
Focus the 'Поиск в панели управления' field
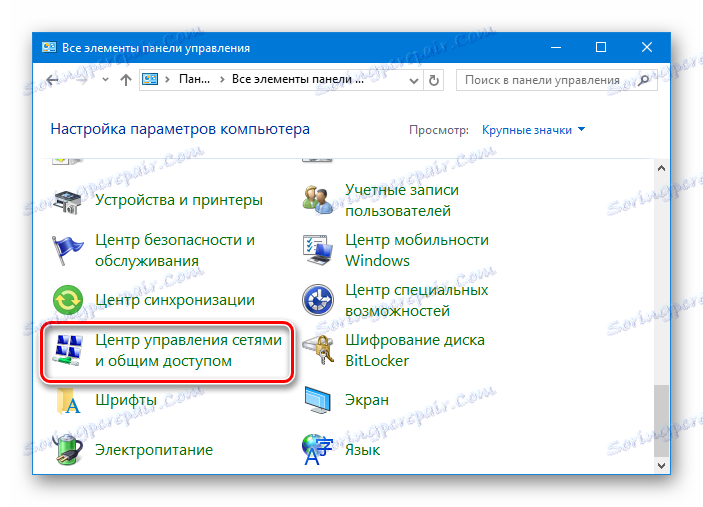click(x=556, y=80)
